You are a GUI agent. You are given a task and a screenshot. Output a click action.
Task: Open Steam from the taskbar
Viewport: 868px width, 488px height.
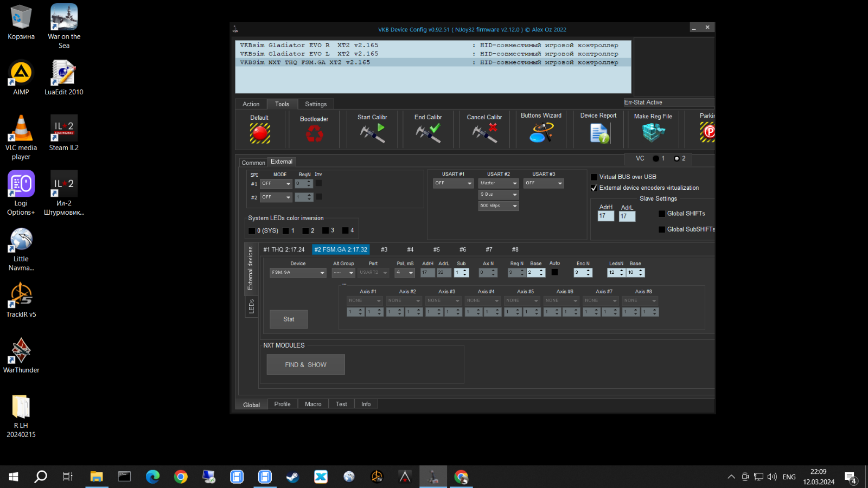pos(292,477)
